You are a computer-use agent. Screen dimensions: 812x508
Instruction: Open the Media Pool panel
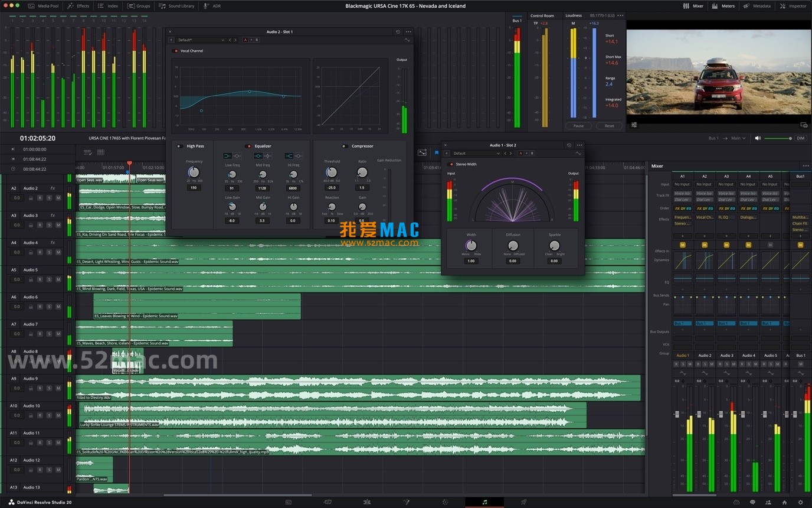[x=47, y=6]
